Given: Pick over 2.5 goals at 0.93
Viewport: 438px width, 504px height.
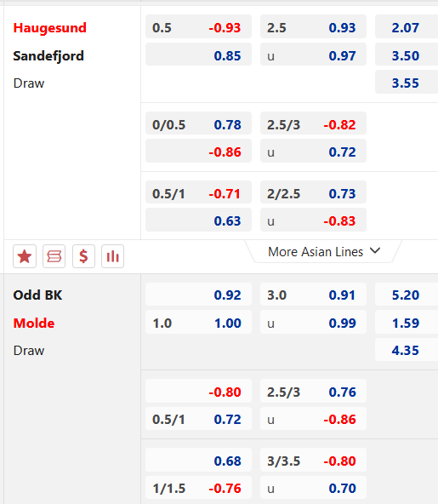Looking at the screenshot, I should (313, 26).
